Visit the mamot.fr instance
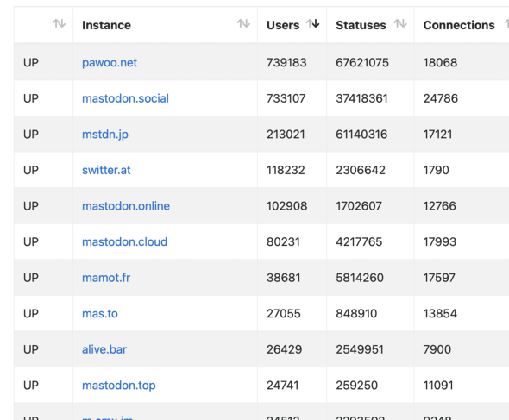Image resolution: width=509 pixels, height=420 pixels. [106, 278]
